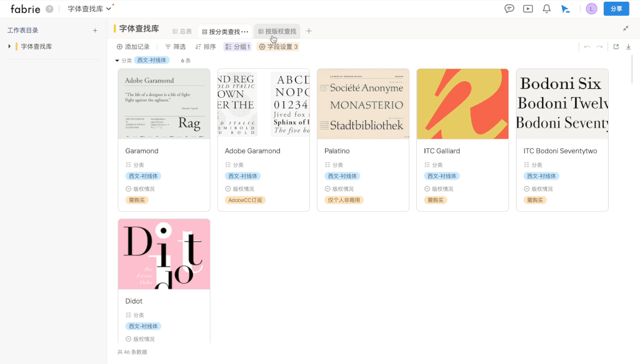Collapse the 西文-衬线体 group
The height and width of the screenshot is (364, 640).
pos(117,60)
